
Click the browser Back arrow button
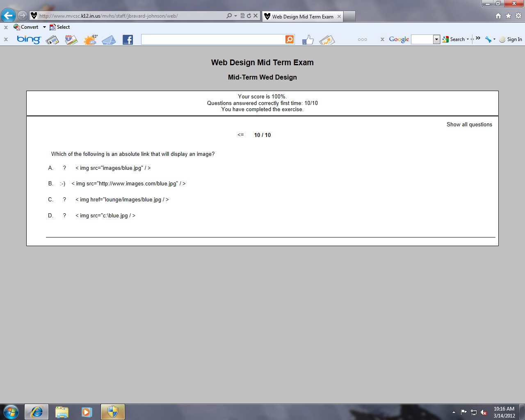point(8,16)
